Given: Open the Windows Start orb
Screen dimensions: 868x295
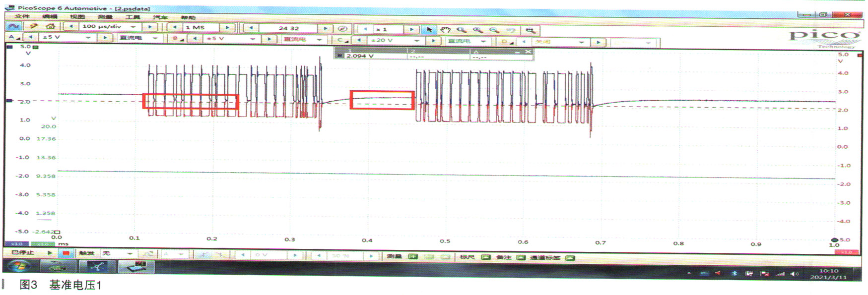Looking at the screenshot, I should (x=20, y=266).
